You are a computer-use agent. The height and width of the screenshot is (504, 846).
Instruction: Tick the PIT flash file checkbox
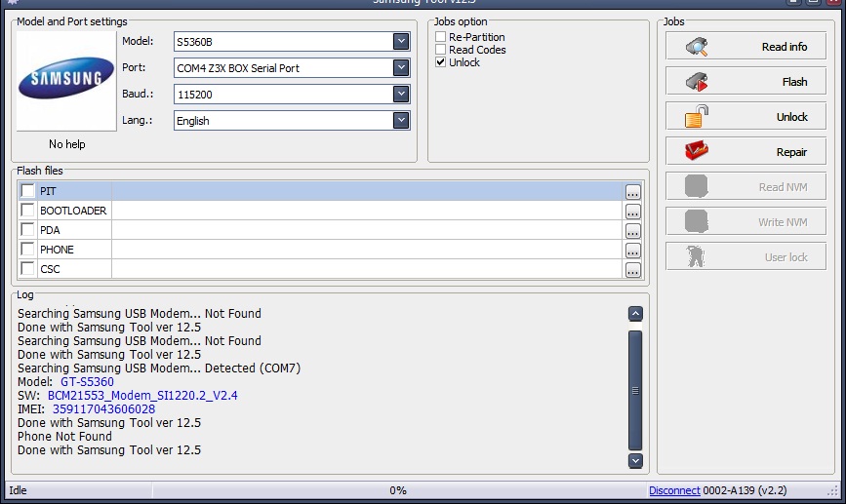27,191
